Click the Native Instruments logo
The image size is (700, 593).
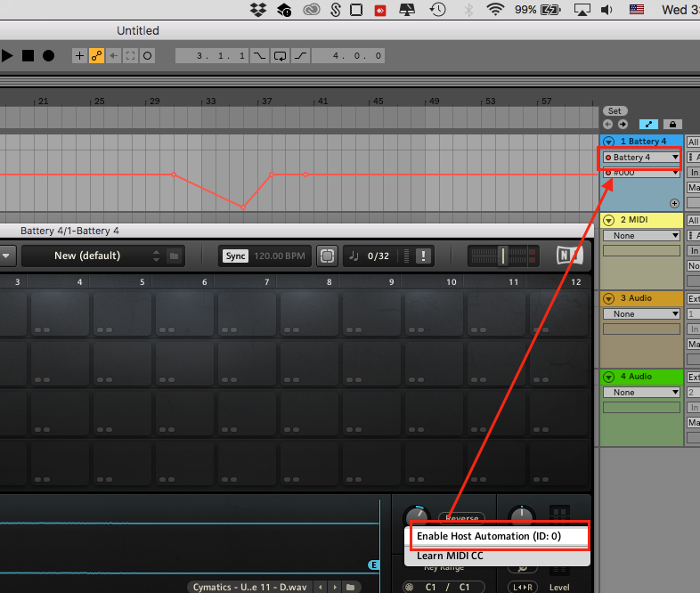[x=569, y=256]
